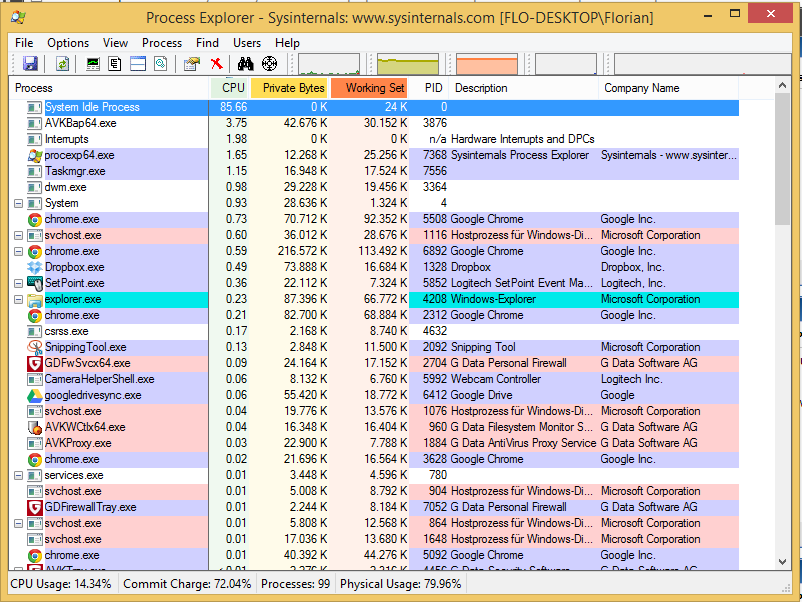The image size is (802, 602).
Task: Click the Taskmgr.exe process icon
Action: [35, 171]
